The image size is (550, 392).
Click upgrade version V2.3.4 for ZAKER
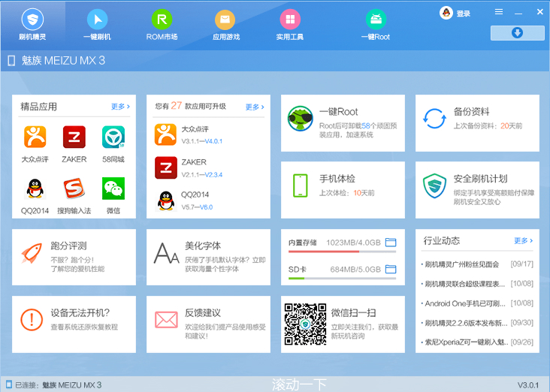point(213,175)
